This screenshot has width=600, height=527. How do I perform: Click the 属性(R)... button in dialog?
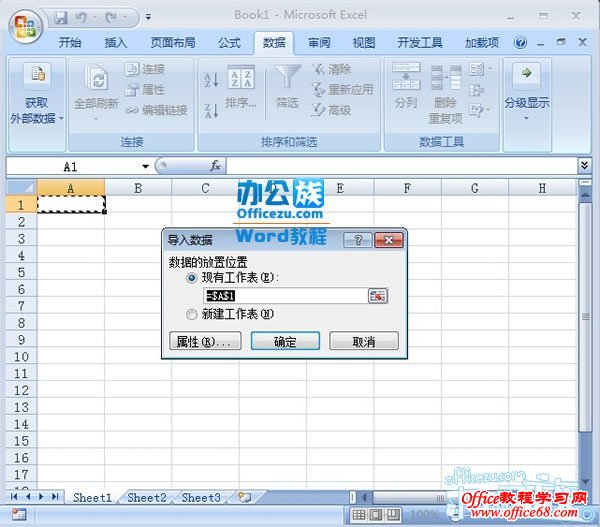click(205, 341)
